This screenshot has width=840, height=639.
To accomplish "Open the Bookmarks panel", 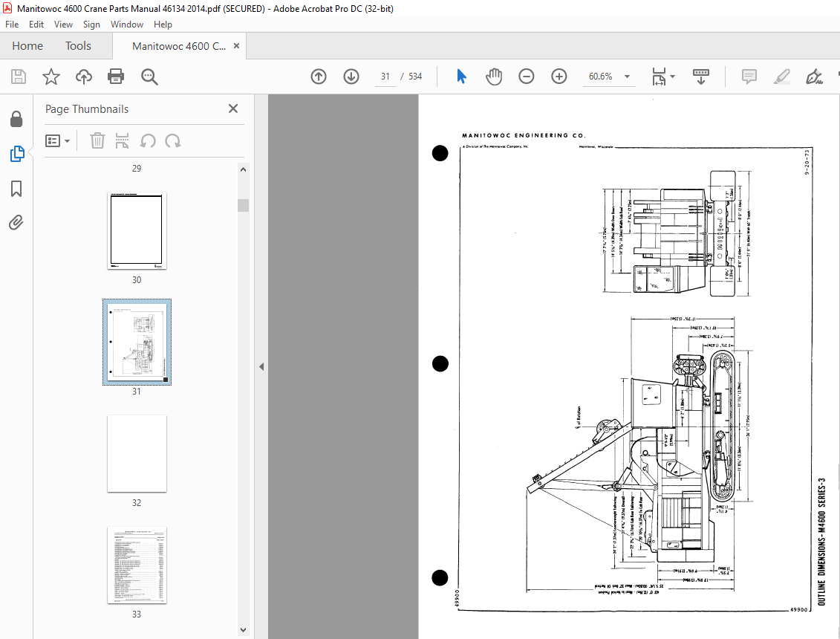I will pyautogui.click(x=16, y=189).
